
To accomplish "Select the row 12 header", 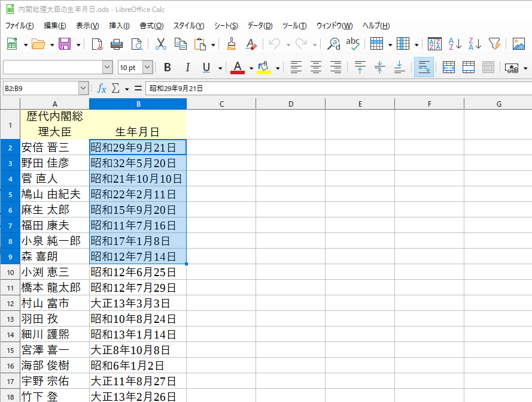I will tap(10, 303).
